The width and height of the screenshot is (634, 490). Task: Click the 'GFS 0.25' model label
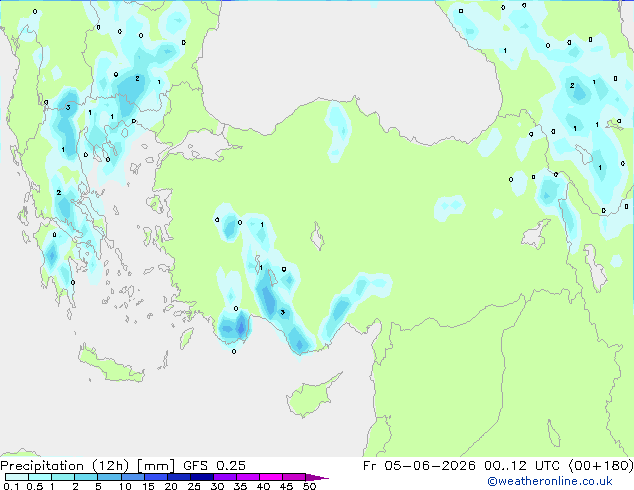point(214,466)
